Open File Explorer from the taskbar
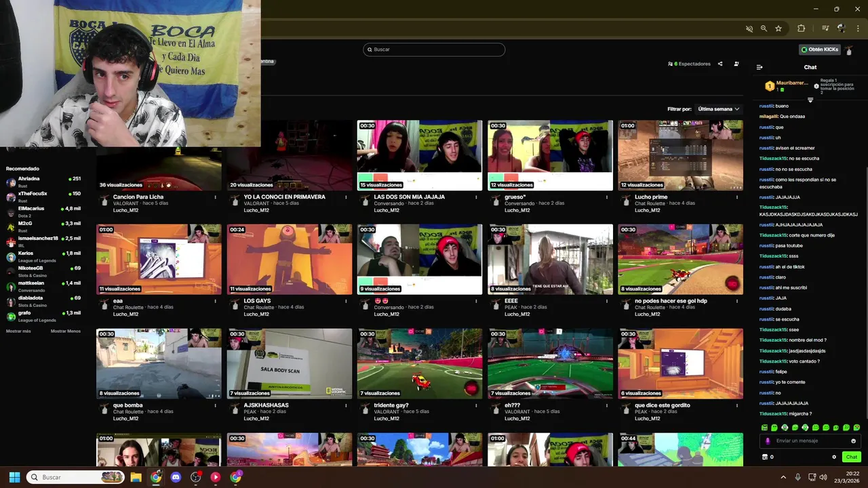Viewport: 868px width, 488px height. click(136, 477)
